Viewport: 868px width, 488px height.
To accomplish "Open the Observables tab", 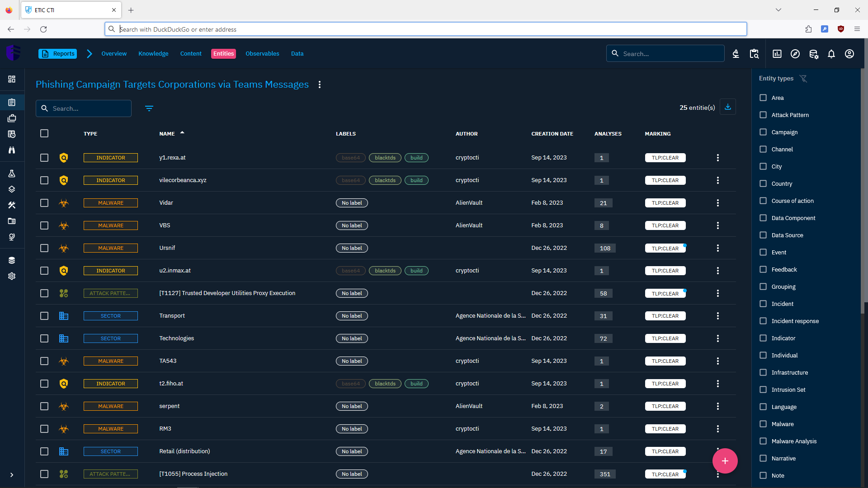I will (262, 53).
